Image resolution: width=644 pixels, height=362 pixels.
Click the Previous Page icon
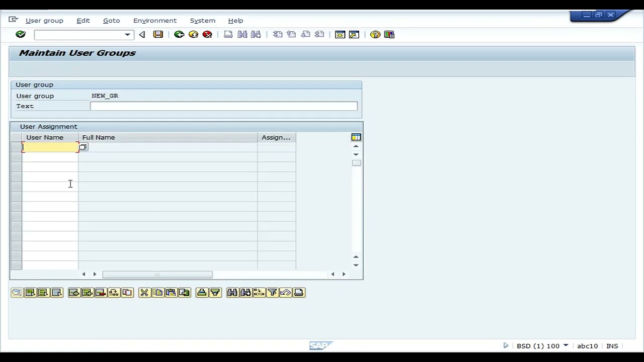coord(291,34)
